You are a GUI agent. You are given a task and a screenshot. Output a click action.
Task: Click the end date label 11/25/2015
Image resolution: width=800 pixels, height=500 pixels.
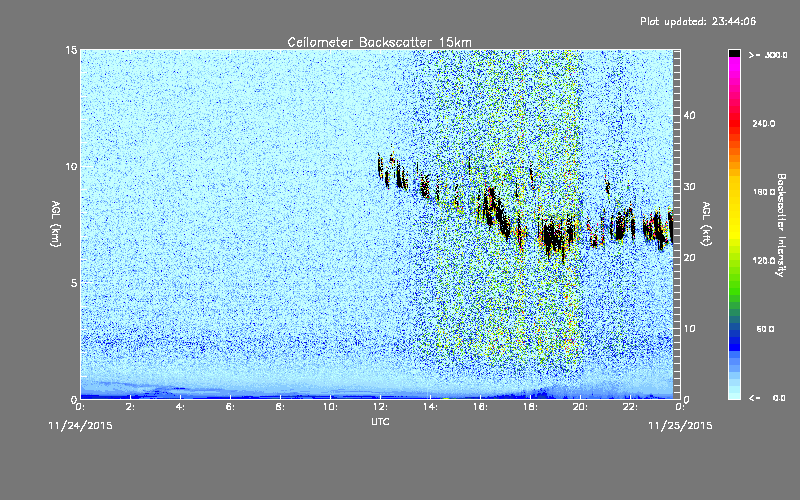pos(680,426)
